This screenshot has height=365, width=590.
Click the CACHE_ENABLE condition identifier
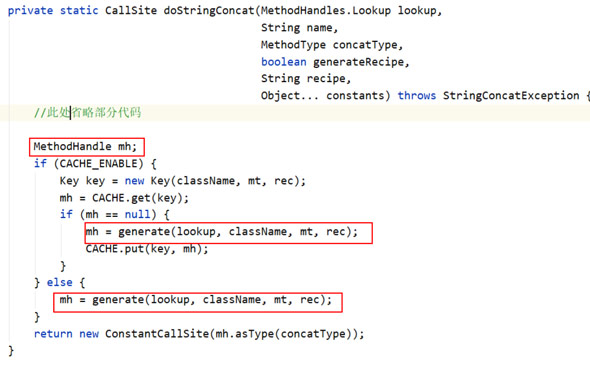[101, 164]
